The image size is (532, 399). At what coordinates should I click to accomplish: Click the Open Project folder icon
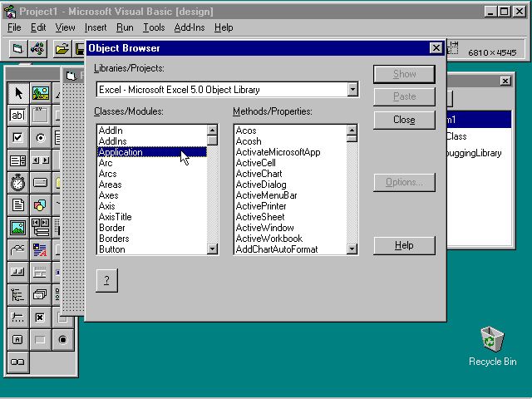(x=62, y=49)
